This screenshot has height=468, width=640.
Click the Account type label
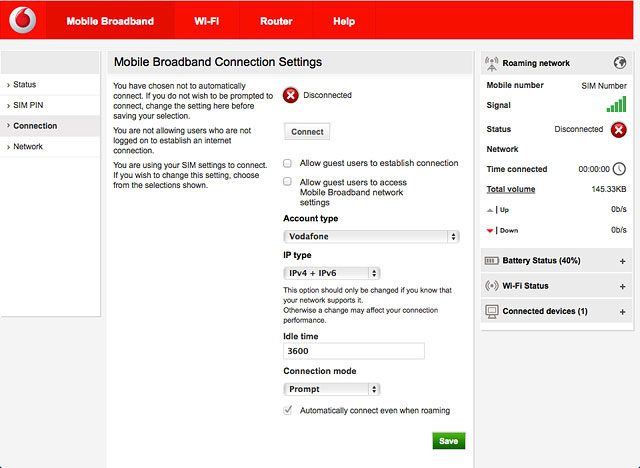click(311, 218)
